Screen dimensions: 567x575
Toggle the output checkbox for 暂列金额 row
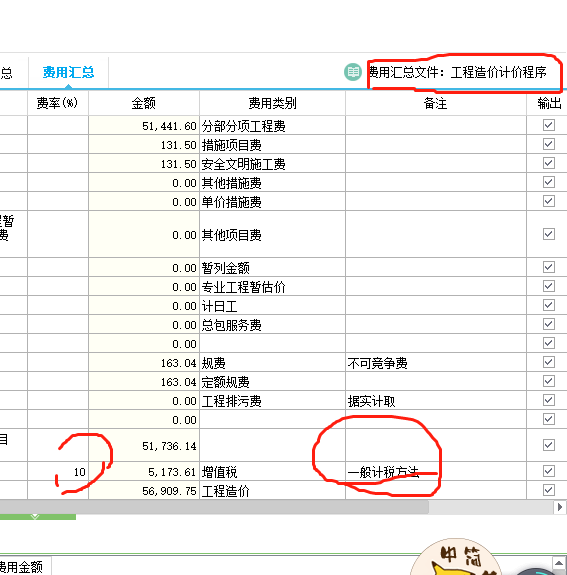(x=549, y=267)
